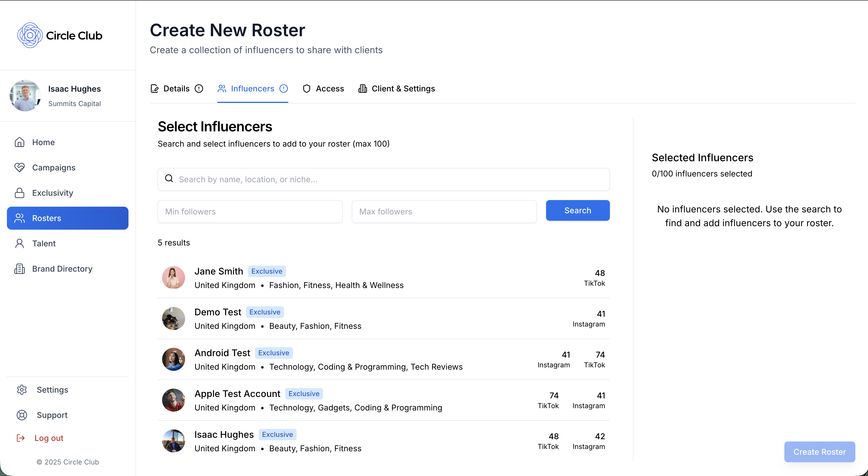Click the Create Roster button
Viewport: 868px width, 476px height.
(x=819, y=452)
